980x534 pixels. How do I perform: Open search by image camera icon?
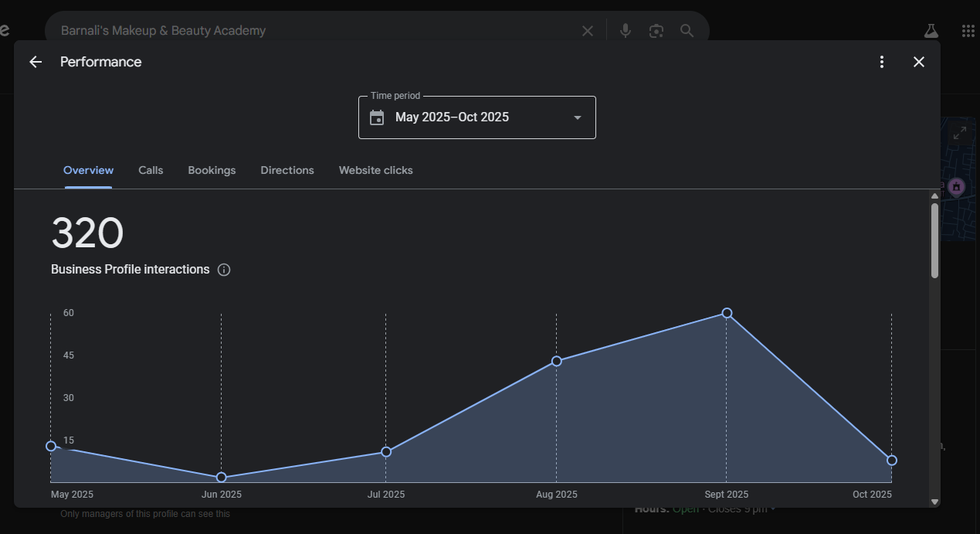coord(656,31)
